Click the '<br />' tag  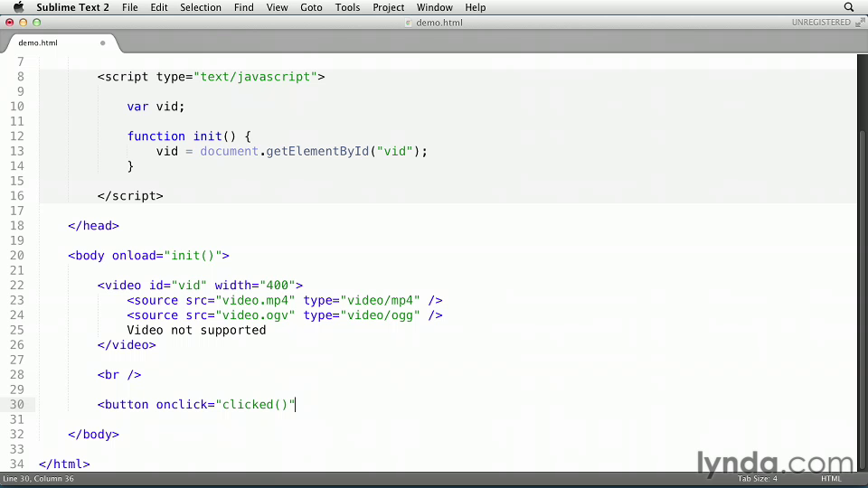point(119,375)
